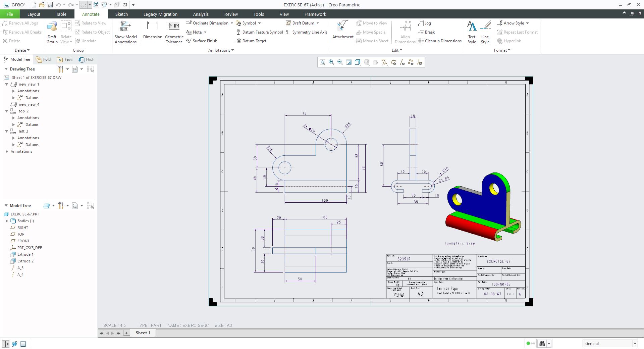Add a new sheet with plus button
644x349 pixels.
pyautogui.click(x=126, y=333)
